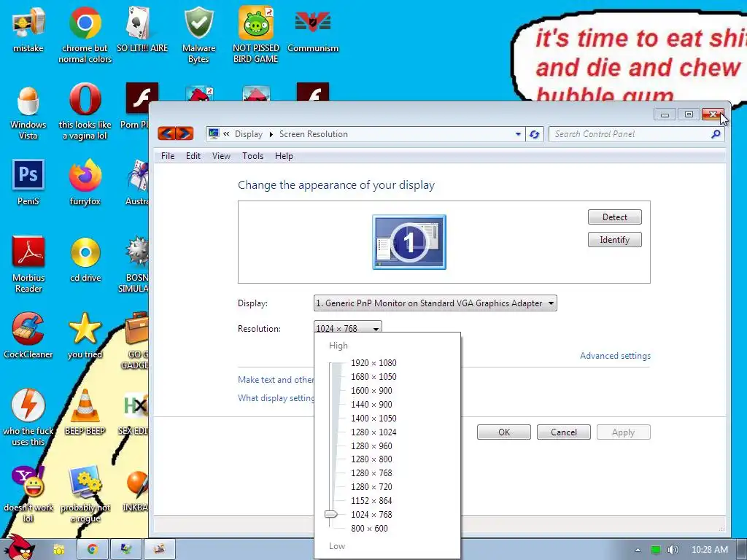Image resolution: width=747 pixels, height=560 pixels.
Task: Open 'probably not a rogue' gears icon
Action: (85, 494)
